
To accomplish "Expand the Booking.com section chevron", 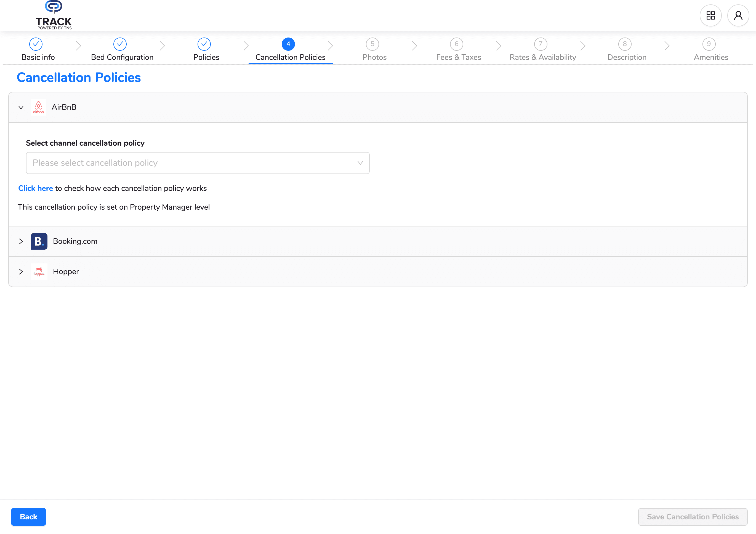I will click(21, 241).
